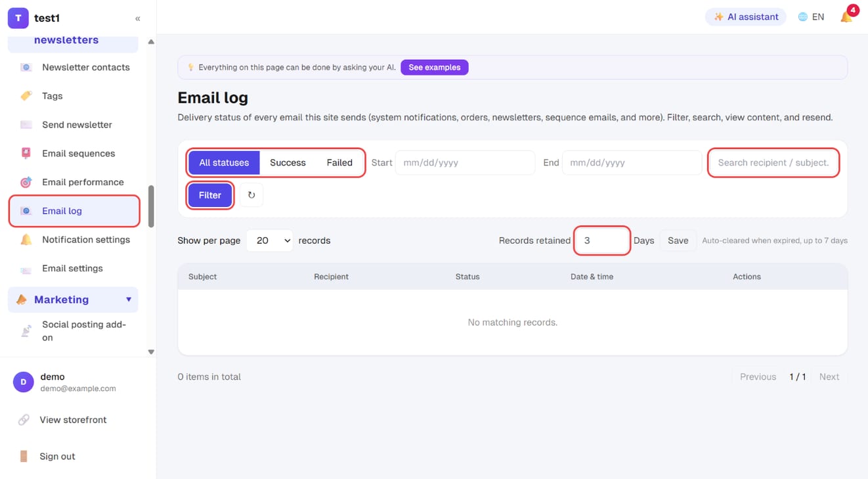Save the records retained setting
This screenshot has height=479, width=868.
pos(678,240)
